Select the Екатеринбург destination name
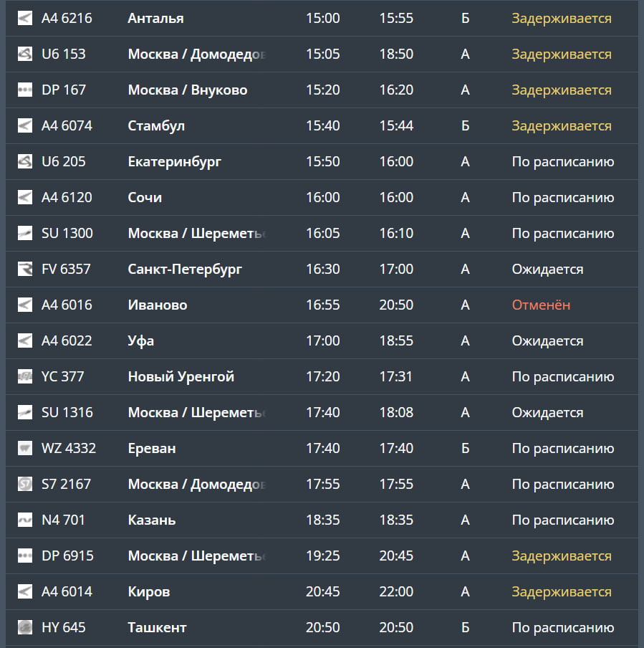Viewport: 644px width, 648px height. point(174,161)
